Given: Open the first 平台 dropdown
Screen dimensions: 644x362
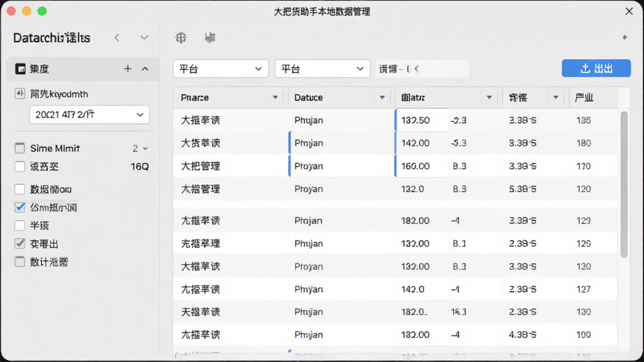Looking at the screenshot, I should point(221,69).
